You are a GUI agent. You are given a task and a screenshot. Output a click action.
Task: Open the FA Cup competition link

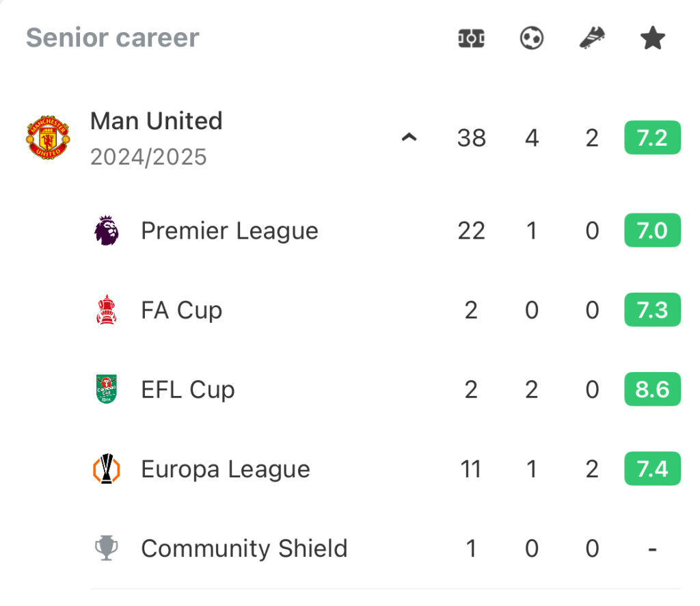click(181, 310)
